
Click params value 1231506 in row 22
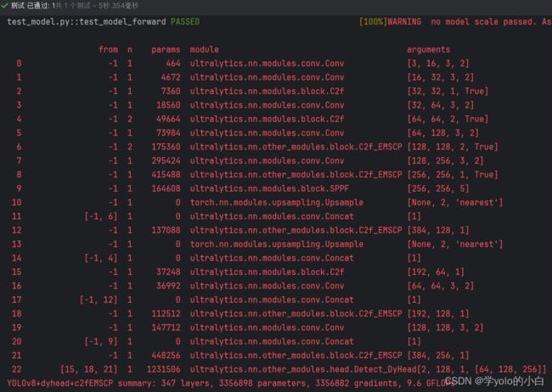coord(163,369)
